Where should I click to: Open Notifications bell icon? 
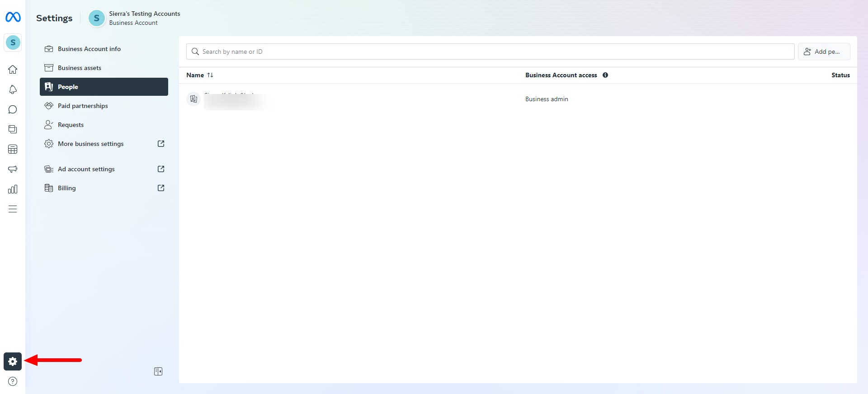13,89
